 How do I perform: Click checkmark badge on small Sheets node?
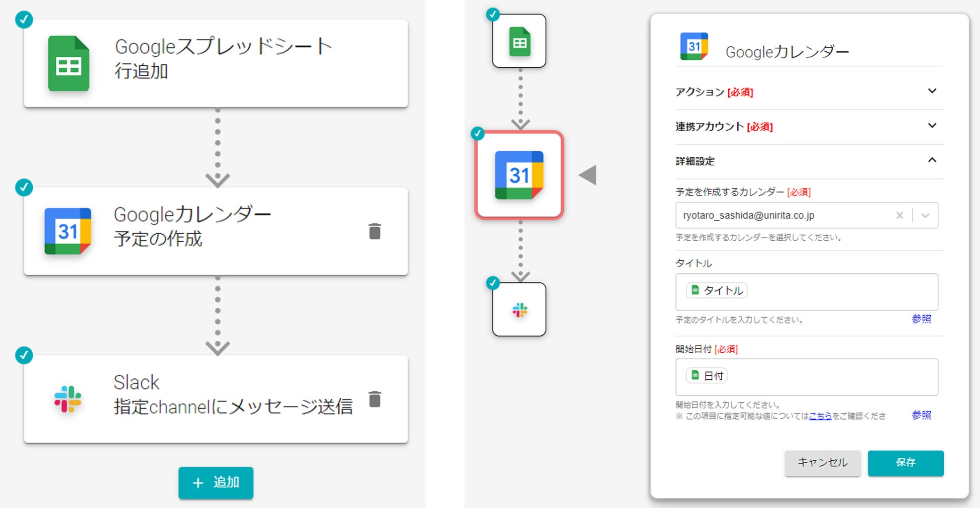(493, 14)
